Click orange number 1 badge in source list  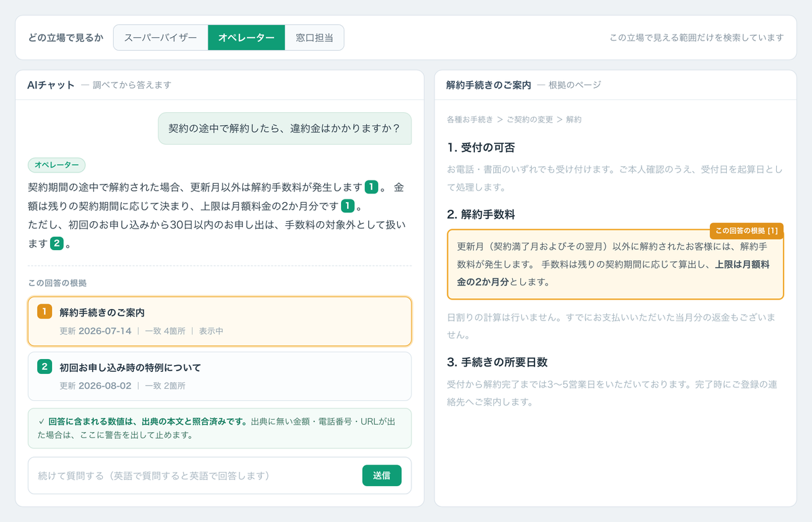[x=44, y=312]
